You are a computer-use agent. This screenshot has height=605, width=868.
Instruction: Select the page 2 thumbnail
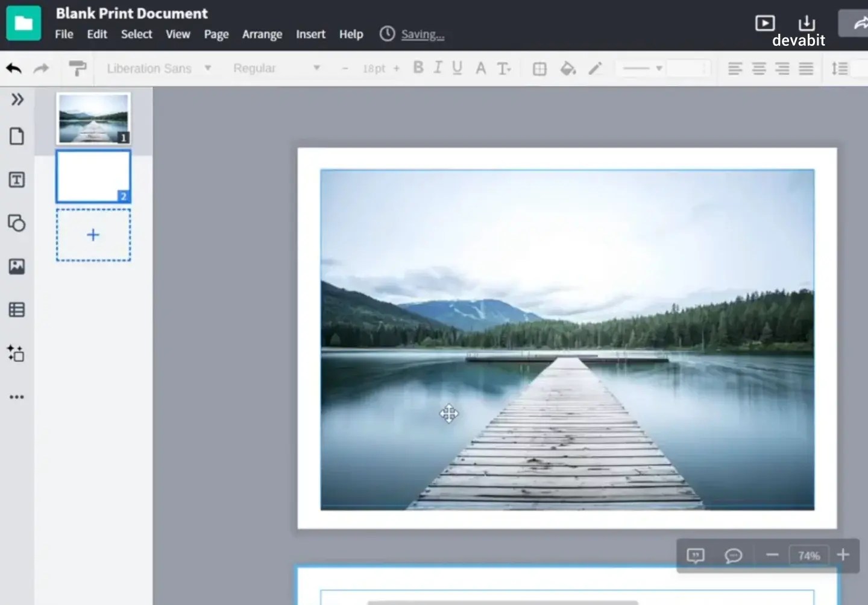(93, 177)
